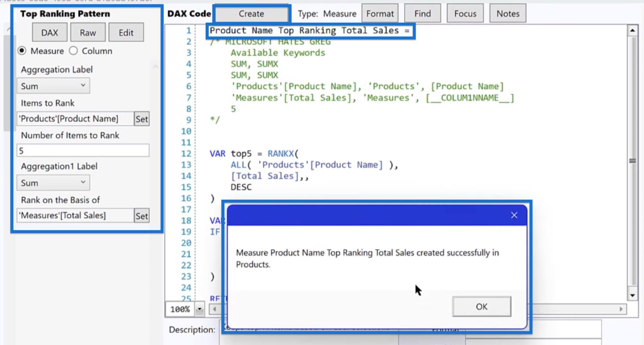Screen dimensions: 644x345
Task: Collapse the chevron beside Aggregation Label
Action: click(156, 66)
